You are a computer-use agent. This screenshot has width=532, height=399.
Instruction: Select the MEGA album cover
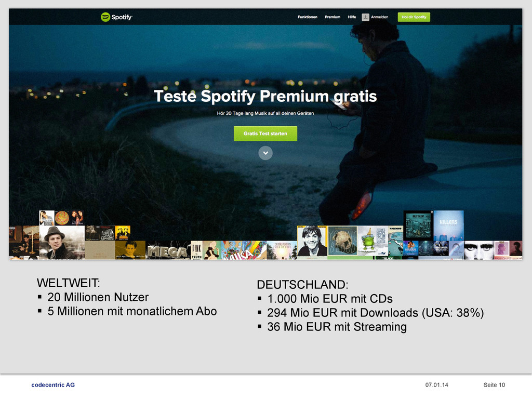click(x=168, y=250)
